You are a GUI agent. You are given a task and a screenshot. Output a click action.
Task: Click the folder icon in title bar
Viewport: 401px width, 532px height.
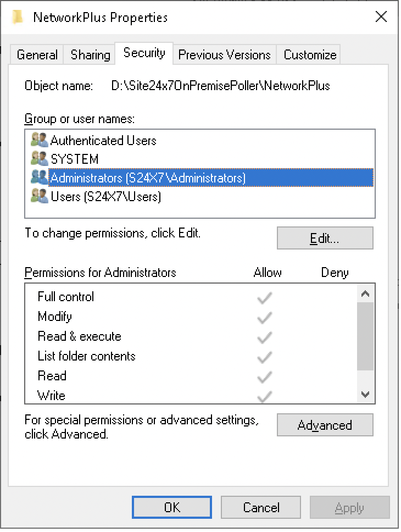tap(19, 17)
